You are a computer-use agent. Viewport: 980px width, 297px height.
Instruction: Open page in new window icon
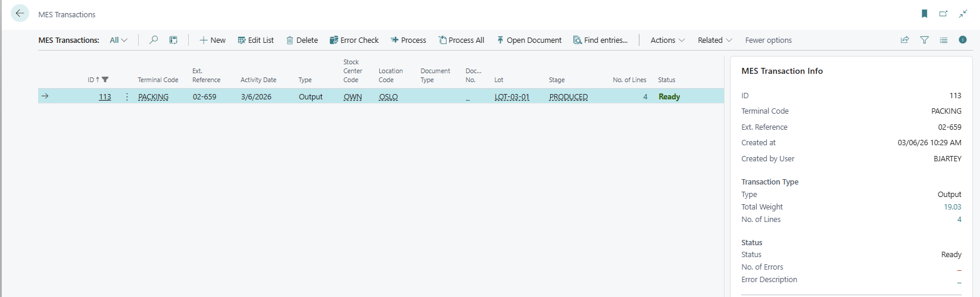pyautogui.click(x=944, y=14)
